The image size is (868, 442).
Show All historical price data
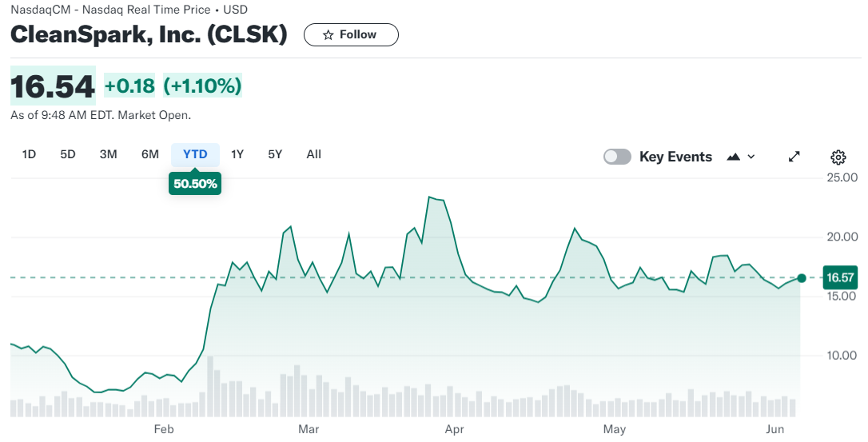314,154
